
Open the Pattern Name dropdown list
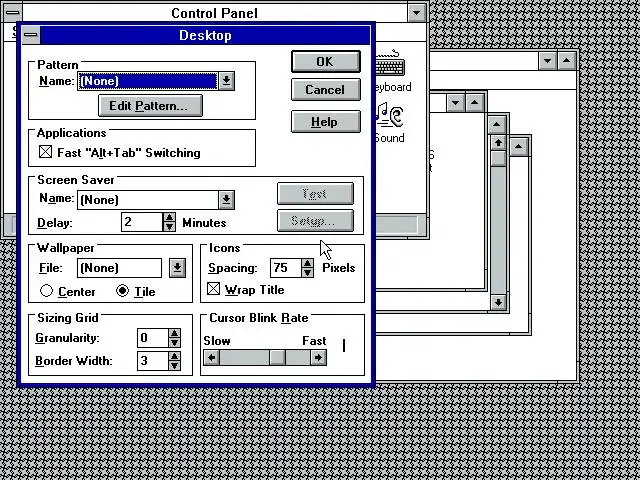tap(227, 81)
